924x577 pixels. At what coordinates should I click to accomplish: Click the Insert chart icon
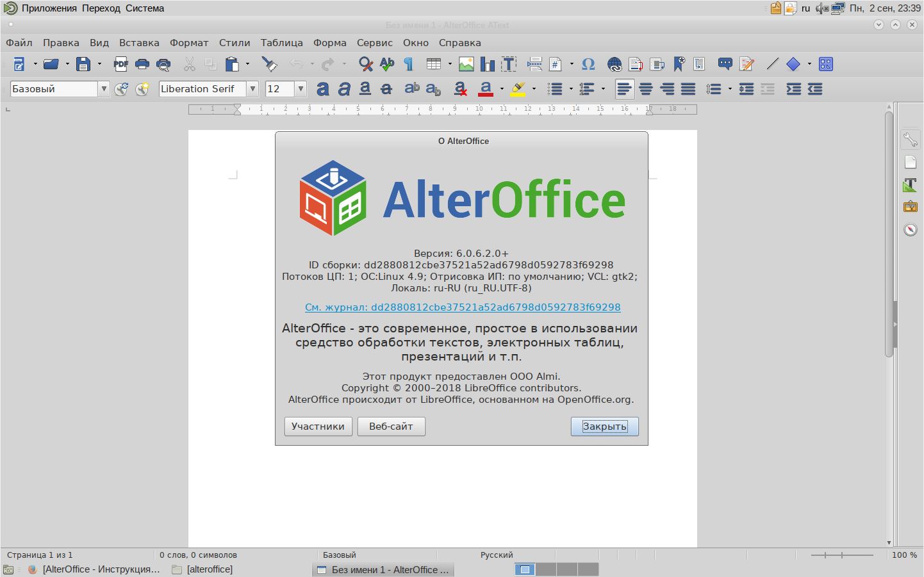(x=488, y=64)
